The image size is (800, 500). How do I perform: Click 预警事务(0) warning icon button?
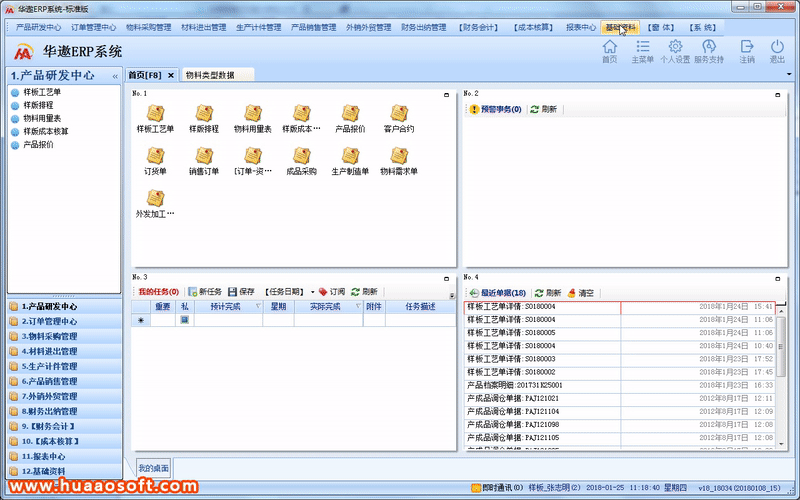495,109
